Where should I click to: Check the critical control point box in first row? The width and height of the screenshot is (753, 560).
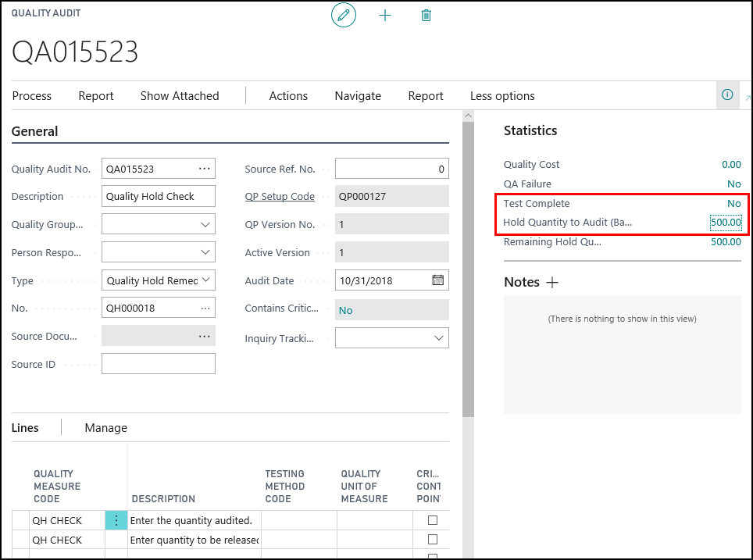(433, 520)
